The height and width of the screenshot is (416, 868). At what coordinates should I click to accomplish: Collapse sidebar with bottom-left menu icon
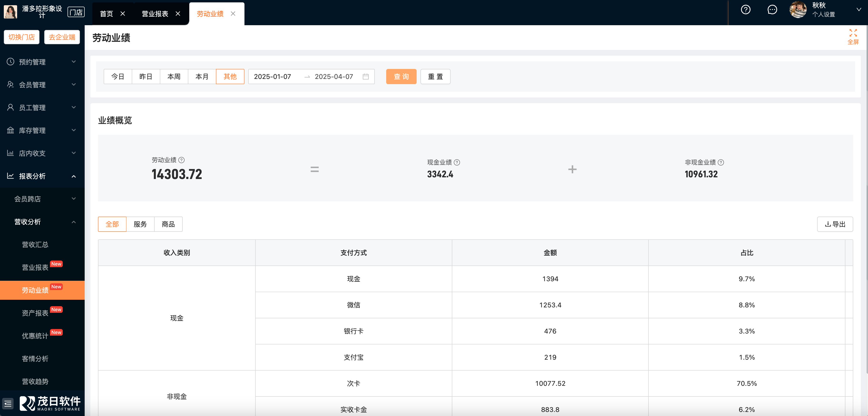pyautogui.click(x=8, y=403)
